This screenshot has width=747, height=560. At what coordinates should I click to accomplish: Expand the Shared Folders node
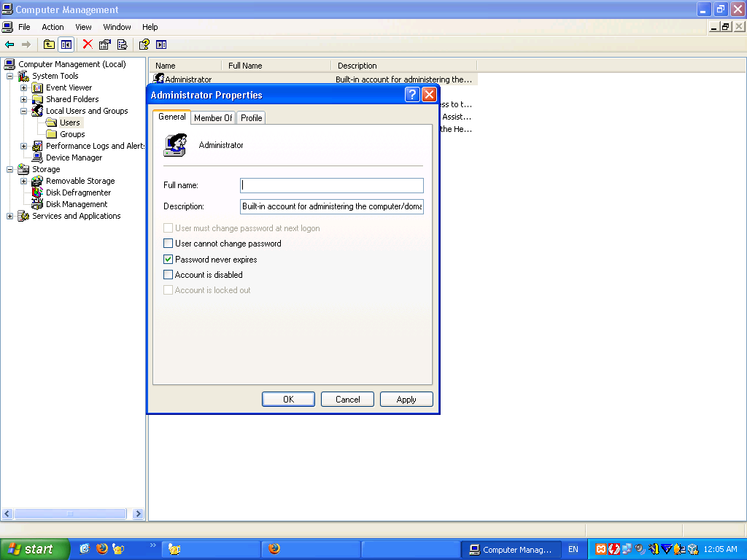pos(24,99)
